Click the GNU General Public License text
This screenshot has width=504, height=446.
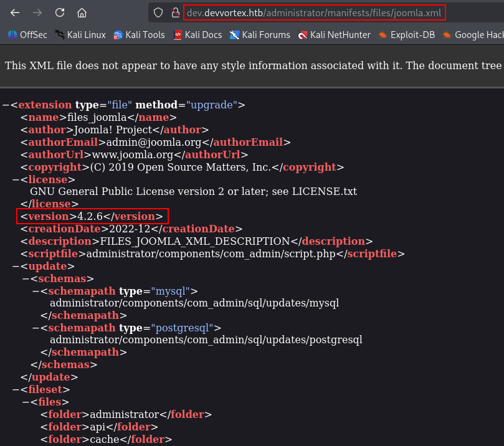[193, 191]
